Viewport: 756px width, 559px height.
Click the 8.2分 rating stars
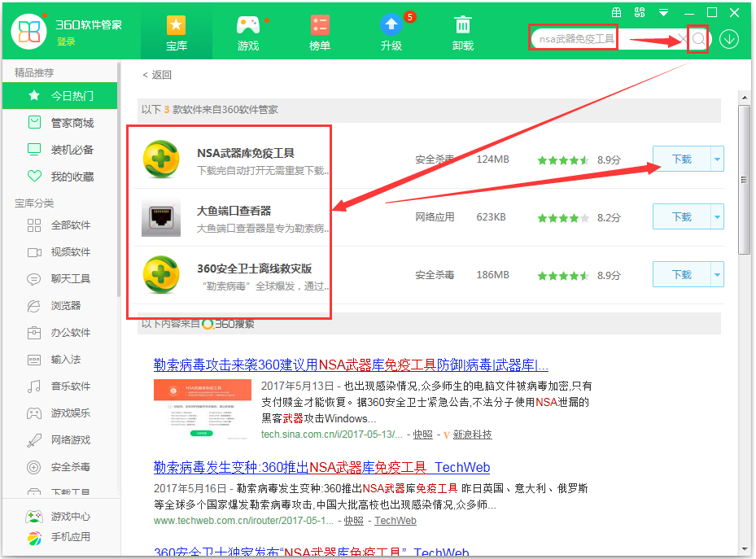click(563, 218)
